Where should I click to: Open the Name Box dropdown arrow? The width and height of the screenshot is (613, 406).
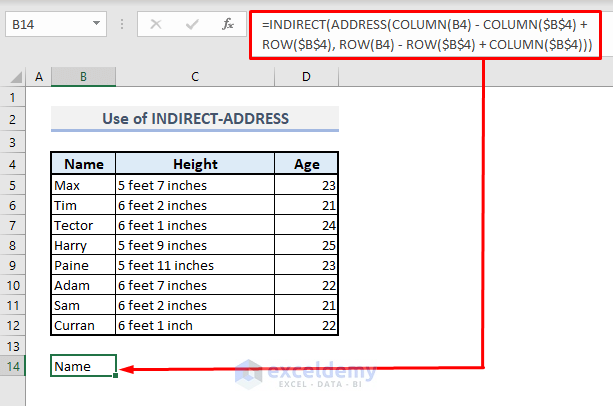[95, 23]
